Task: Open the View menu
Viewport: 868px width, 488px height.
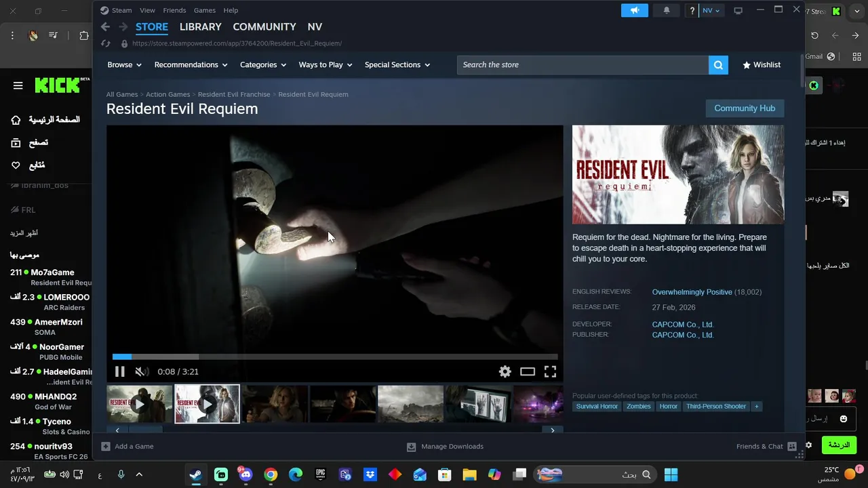Action: click(x=147, y=10)
